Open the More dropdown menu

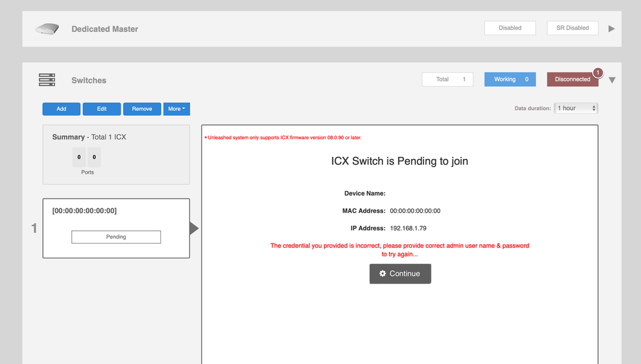coord(176,109)
